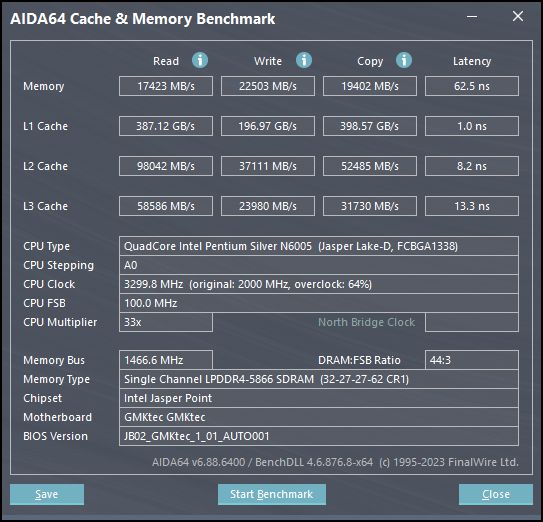543x522 pixels.
Task: Click the Read info icon
Action: pyautogui.click(x=200, y=60)
